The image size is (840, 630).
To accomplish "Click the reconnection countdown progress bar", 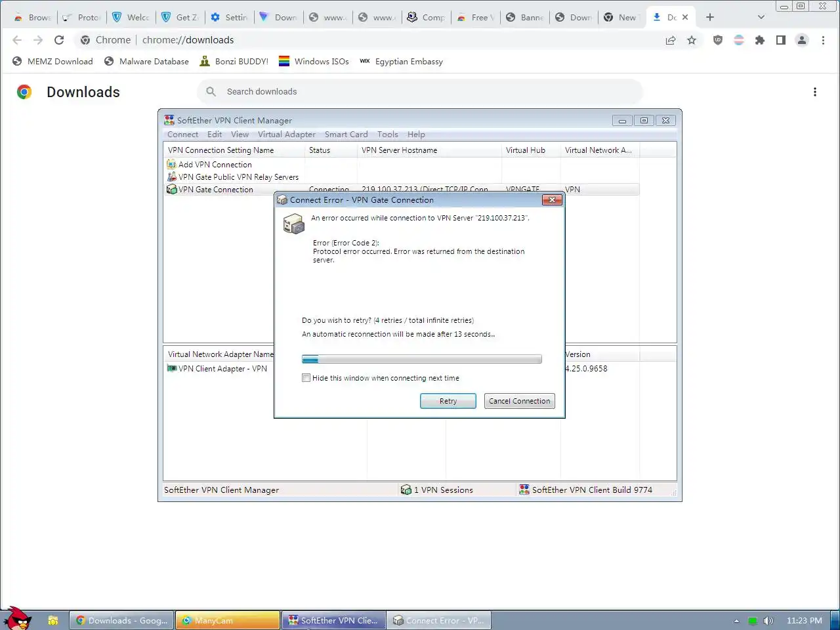I will click(x=421, y=359).
